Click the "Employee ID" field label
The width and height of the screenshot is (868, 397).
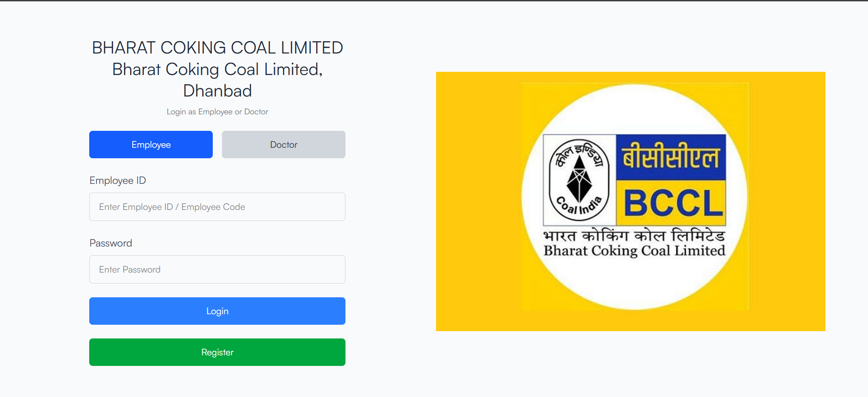[x=118, y=181]
